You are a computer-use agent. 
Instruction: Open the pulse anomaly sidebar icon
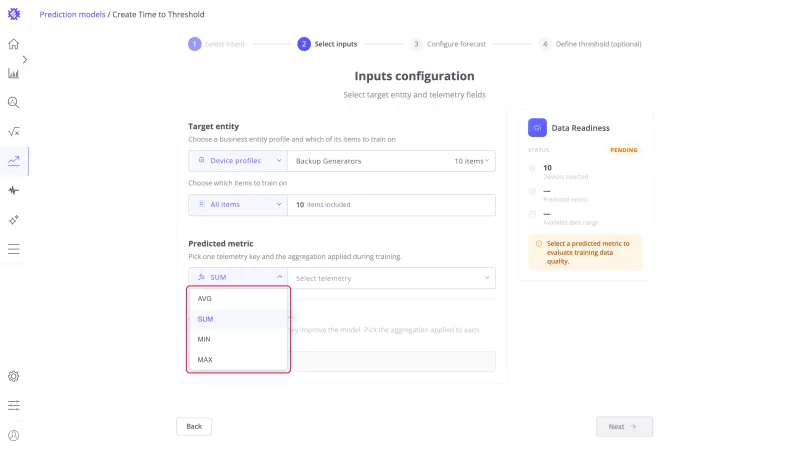(x=14, y=190)
